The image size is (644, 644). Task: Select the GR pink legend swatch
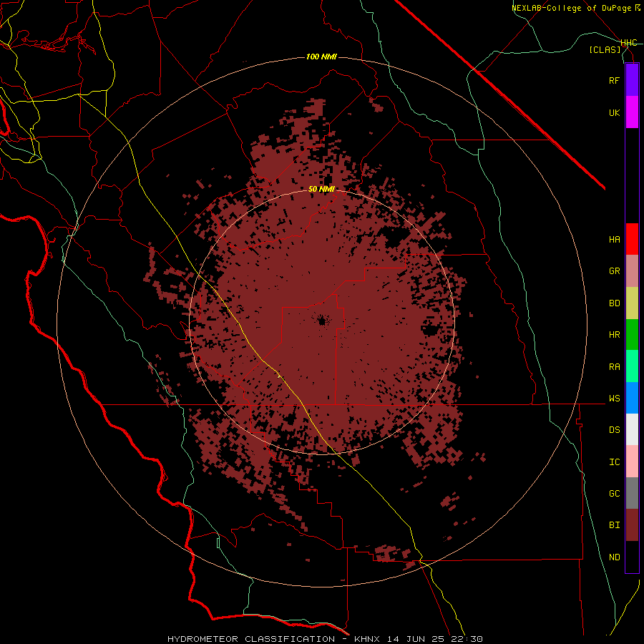[632, 271]
